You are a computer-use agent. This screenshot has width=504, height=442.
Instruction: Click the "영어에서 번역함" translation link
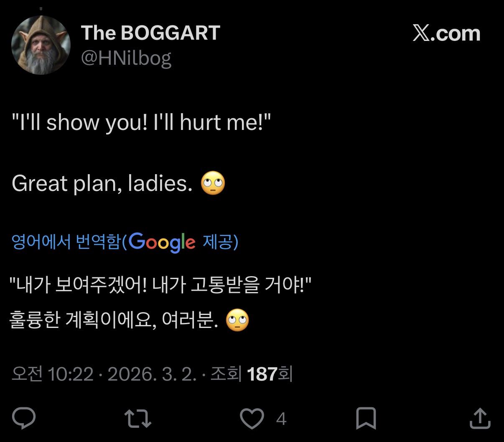tap(66, 242)
